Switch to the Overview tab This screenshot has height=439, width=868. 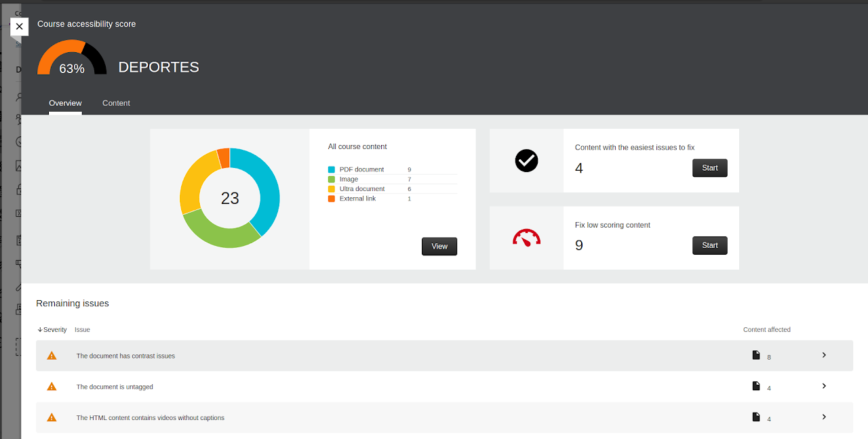(65, 103)
